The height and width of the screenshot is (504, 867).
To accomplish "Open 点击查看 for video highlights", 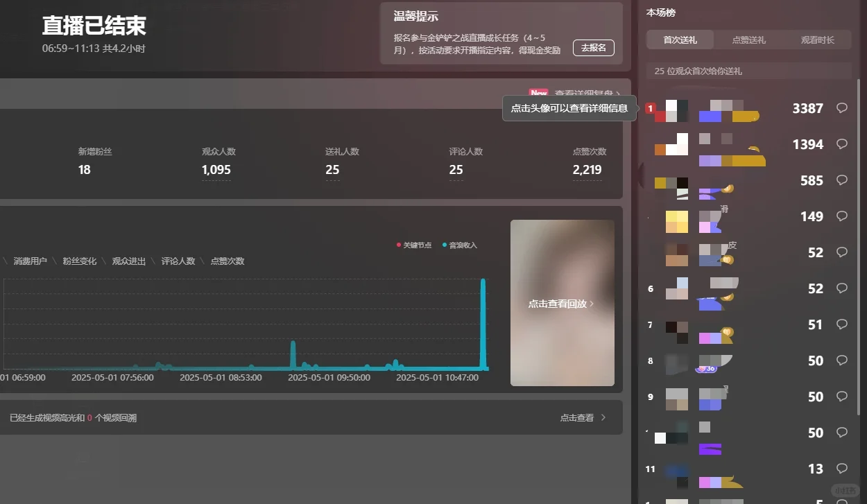I will coord(577,418).
